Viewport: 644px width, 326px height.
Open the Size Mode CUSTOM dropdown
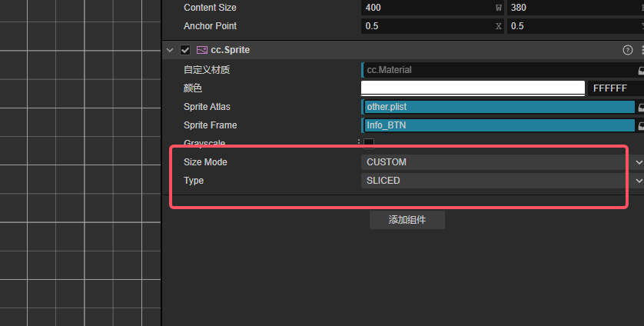click(x=501, y=162)
